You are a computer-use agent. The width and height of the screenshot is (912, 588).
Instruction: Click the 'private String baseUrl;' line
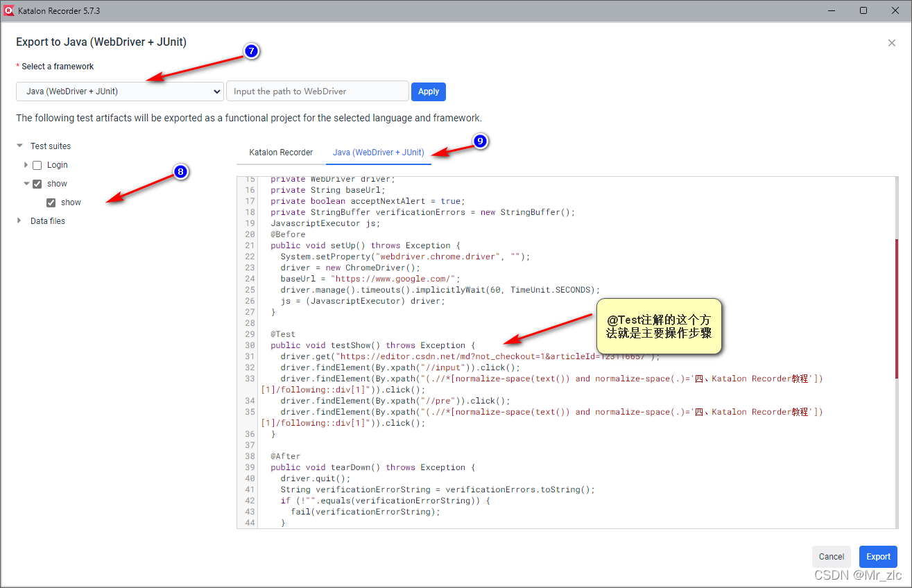pyautogui.click(x=328, y=190)
